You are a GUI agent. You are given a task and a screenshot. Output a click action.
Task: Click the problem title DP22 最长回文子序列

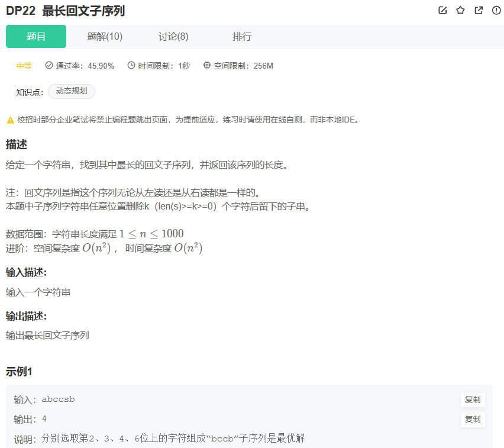pyautogui.click(x=65, y=11)
